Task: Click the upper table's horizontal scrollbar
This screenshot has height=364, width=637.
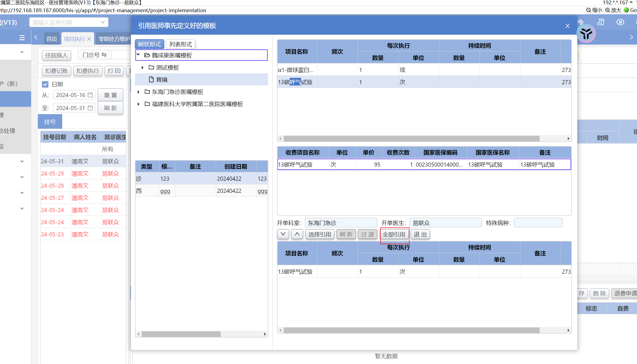Action: tap(411, 139)
